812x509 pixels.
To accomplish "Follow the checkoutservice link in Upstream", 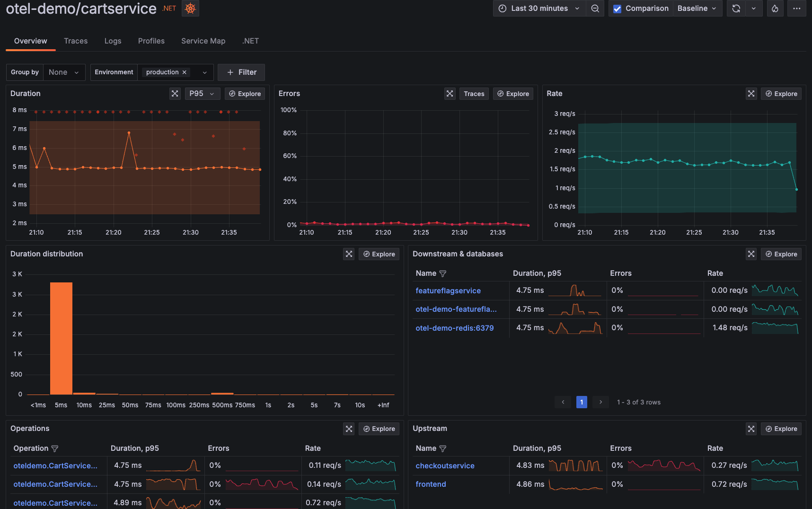I will click(445, 465).
